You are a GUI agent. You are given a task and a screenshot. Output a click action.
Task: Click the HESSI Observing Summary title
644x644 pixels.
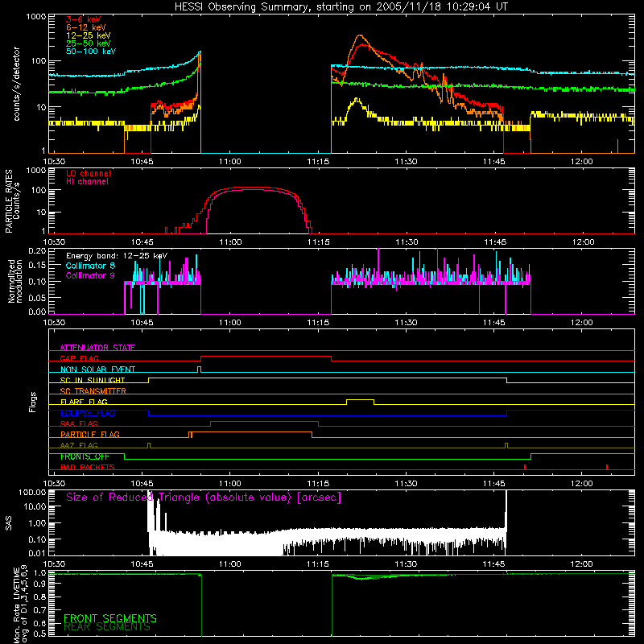341,7
